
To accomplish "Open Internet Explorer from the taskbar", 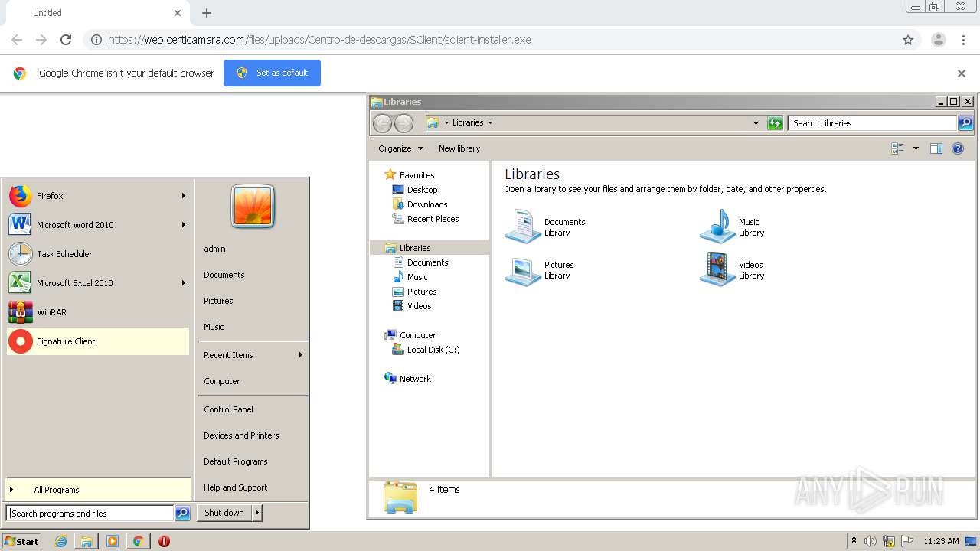I will (61, 541).
